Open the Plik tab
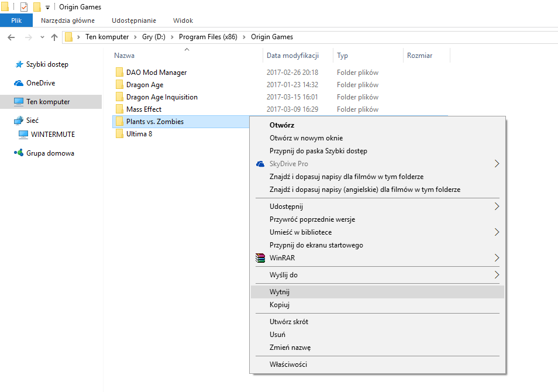 pos(16,20)
